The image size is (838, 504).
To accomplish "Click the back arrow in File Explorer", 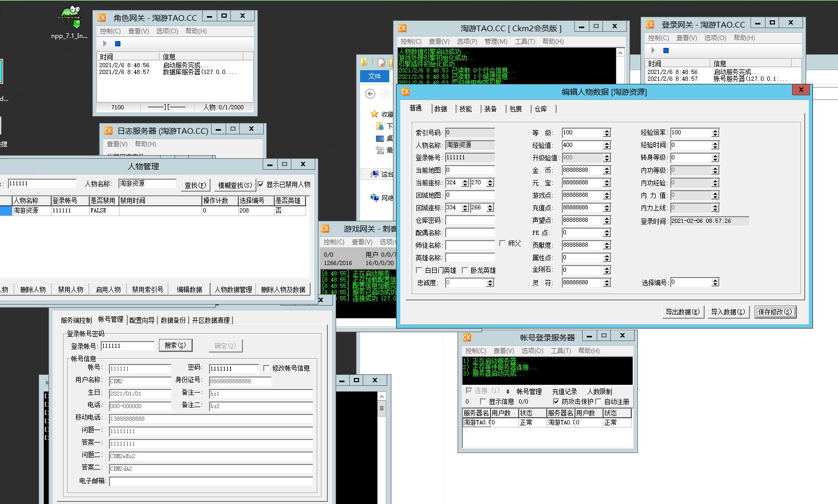I will (x=370, y=94).
